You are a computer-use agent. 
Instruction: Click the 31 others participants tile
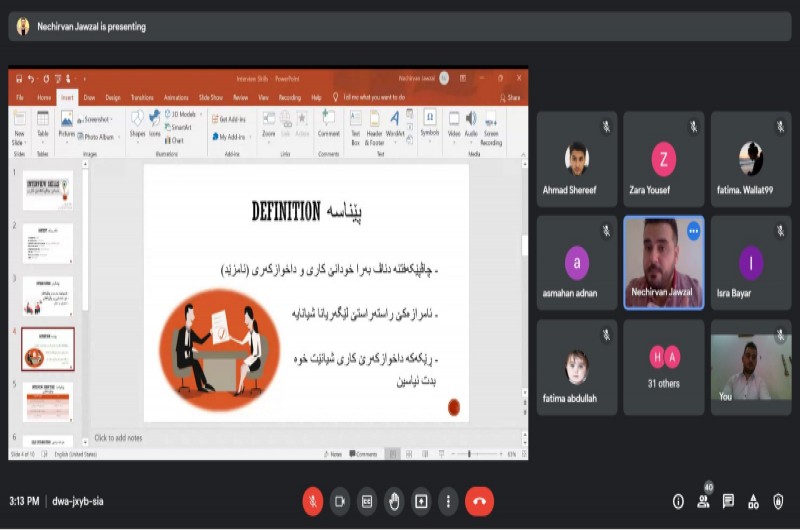(664, 367)
